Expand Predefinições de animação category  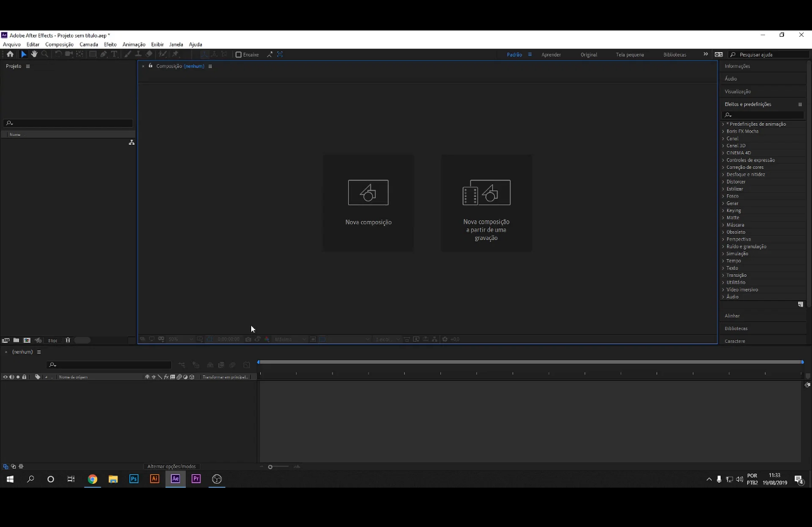(x=723, y=124)
